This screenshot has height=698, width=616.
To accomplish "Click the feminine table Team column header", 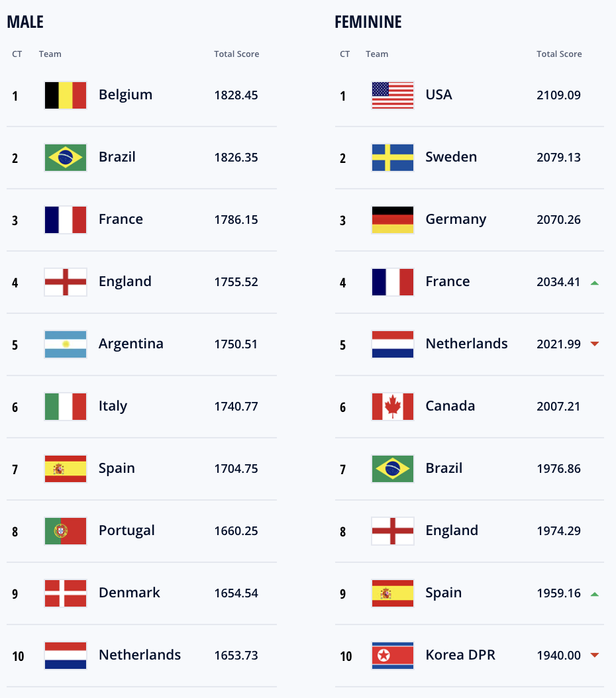I will pos(377,54).
